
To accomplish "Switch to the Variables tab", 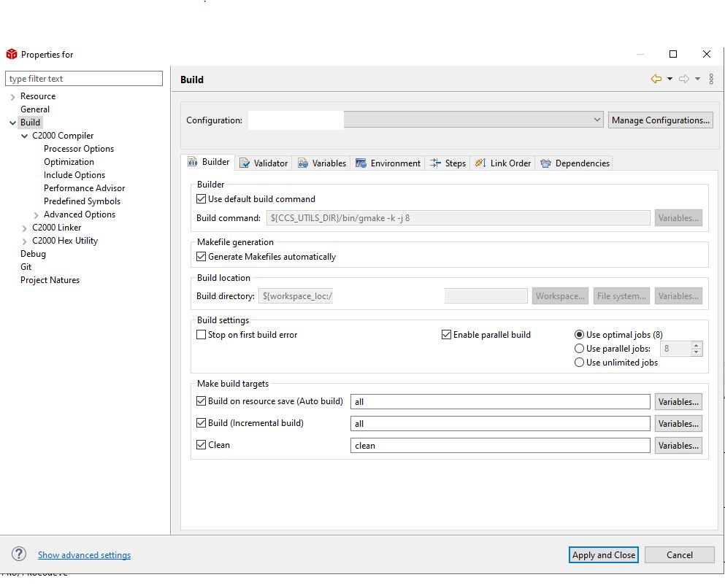I will 322,163.
